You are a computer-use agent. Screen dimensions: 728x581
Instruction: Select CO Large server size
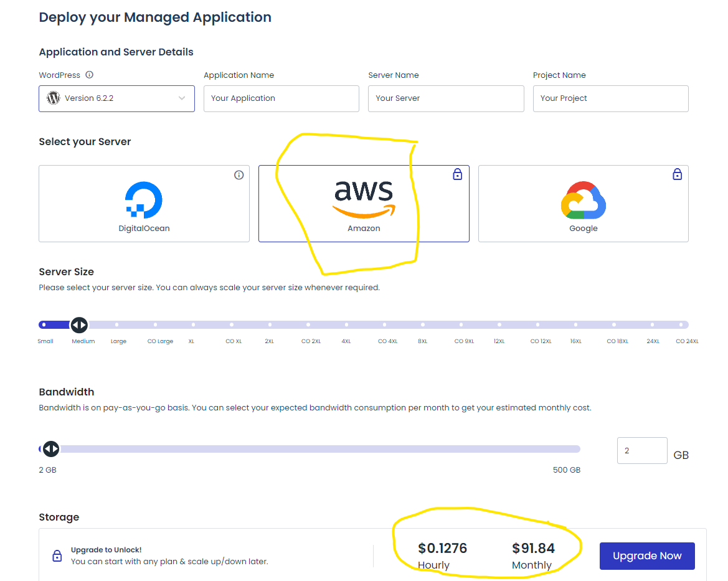tap(156, 324)
